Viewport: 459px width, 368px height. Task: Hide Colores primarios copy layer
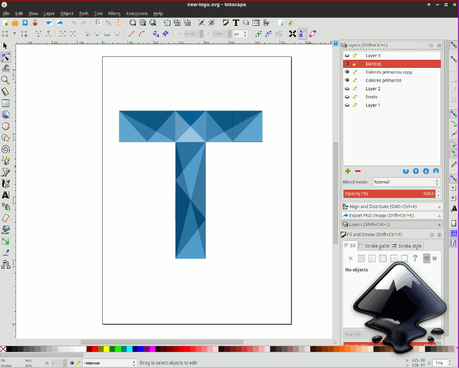[x=347, y=72]
